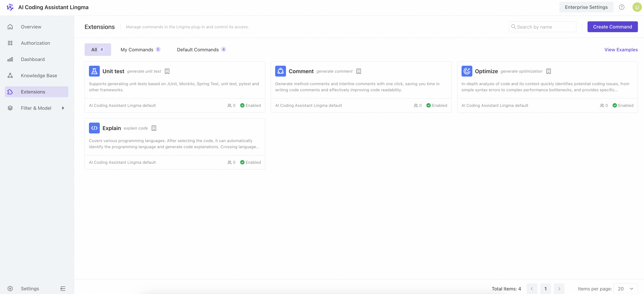
Task: Click the building icon beside Unit test
Action: (x=167, y=71)
